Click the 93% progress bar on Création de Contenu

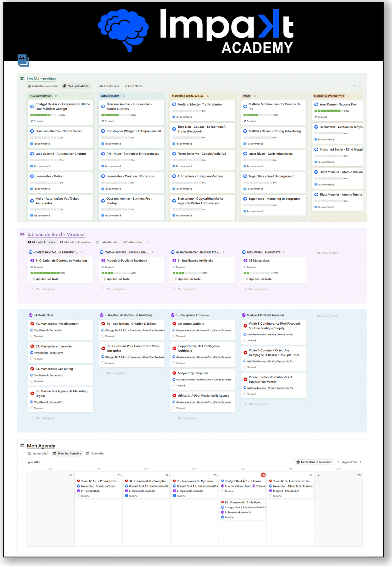coord(45,273)
